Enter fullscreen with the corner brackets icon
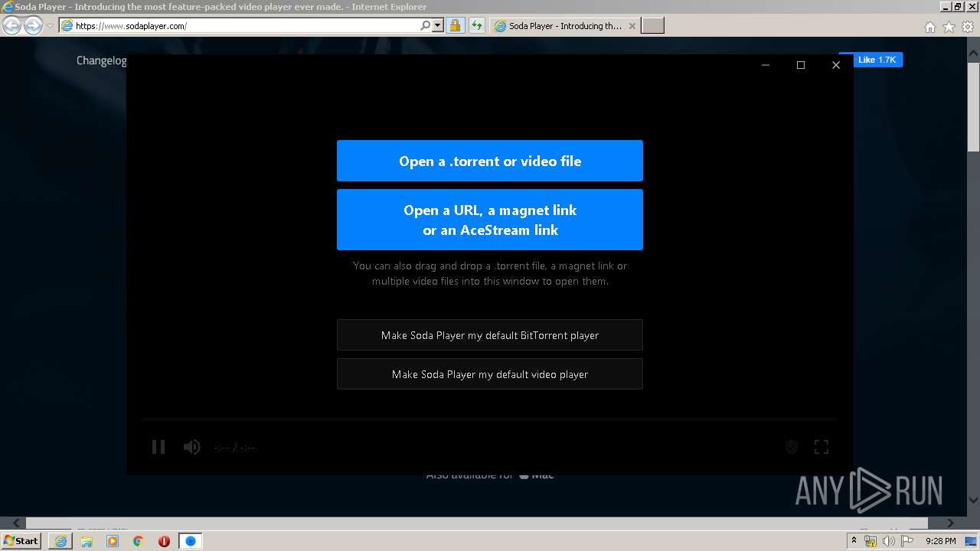Viewport: 980px width, 551px height. 822,447
